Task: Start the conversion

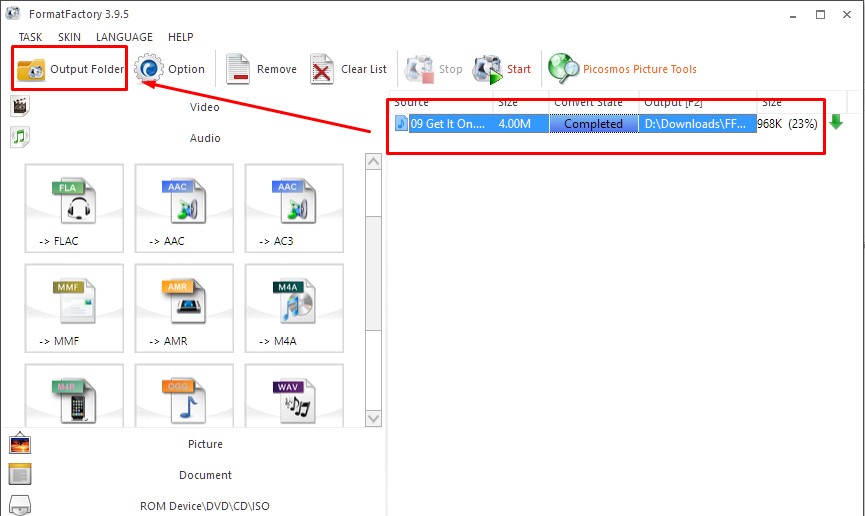Action: click(502, 69)
